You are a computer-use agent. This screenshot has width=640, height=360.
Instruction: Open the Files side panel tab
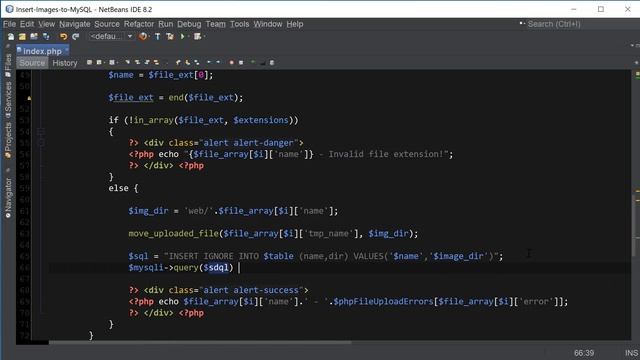tap(8, 66)
